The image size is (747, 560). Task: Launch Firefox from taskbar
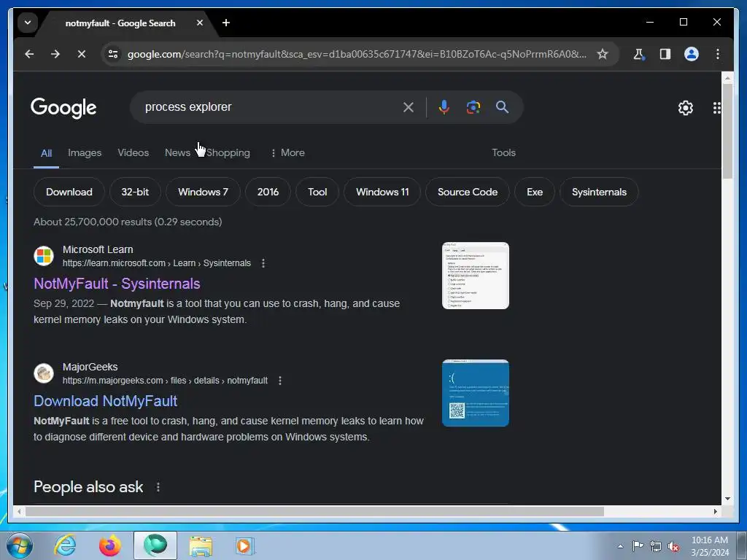[110, 545]
